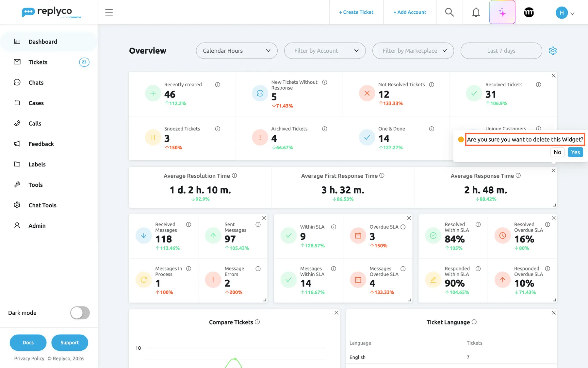Image resolution: width=588 pixels, height=368 pixels.
Task: Open Calendar Hours dropdown
Action: [x=237, y=51]
